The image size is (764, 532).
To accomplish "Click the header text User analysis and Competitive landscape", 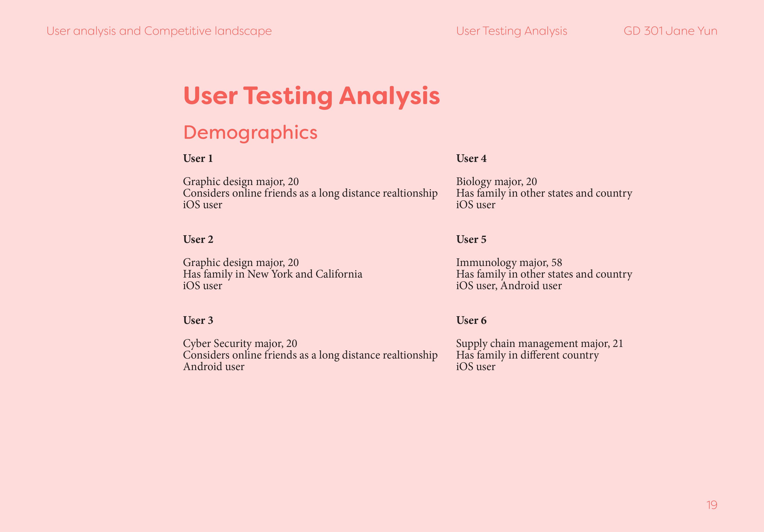I will point(159,31).
